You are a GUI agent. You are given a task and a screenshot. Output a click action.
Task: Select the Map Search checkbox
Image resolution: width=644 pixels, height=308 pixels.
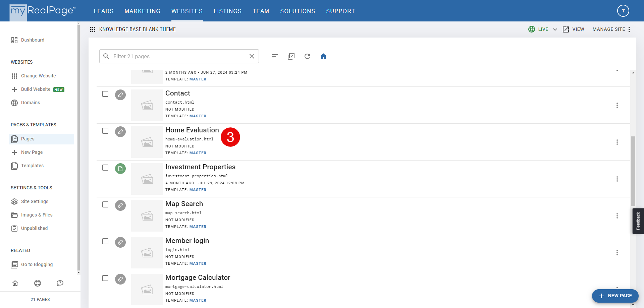pos(105,204)
